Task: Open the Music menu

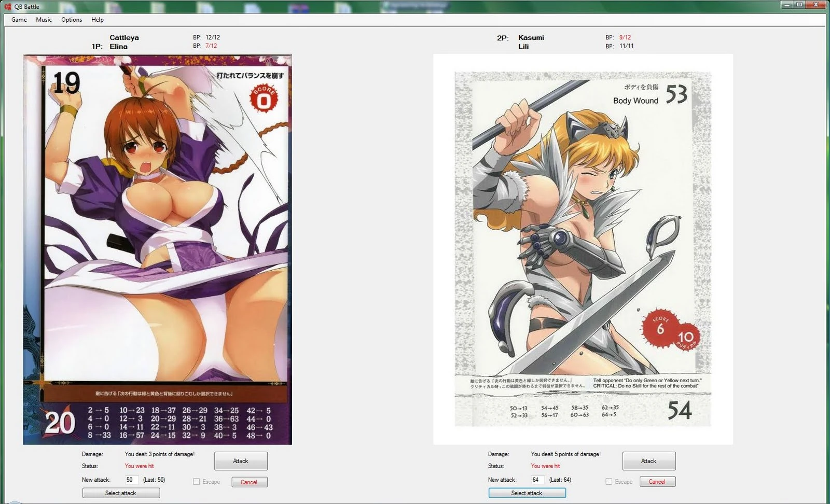Action: point(44,20)
